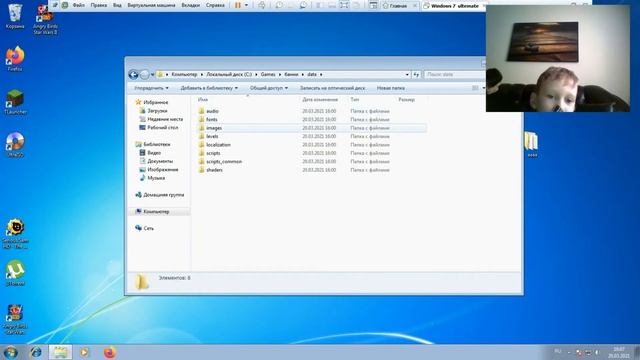Select the localization folder row
Image resolution: width=640 pixels, height=360 pixels.
pos(311,145)
